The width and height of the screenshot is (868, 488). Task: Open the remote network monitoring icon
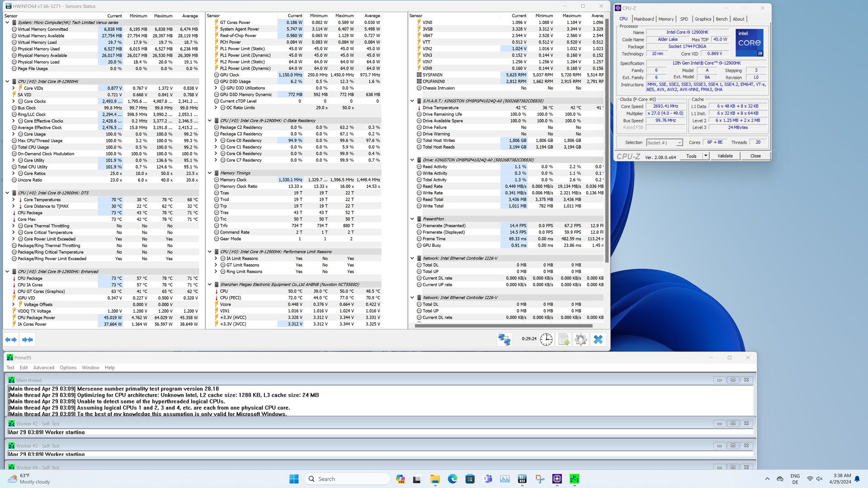[x=504, y=339]
